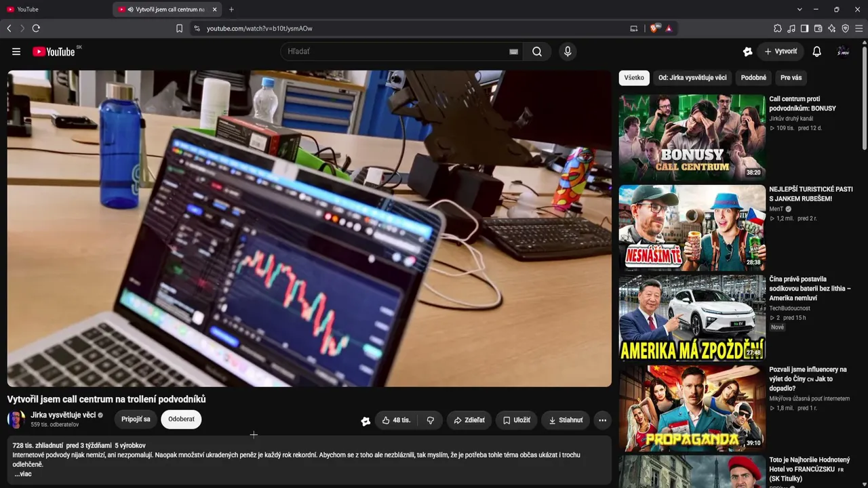This screenshot has width=868, height=488.
Task: Open Leo AI sparkle icon in toolbar
Action: 832,28
